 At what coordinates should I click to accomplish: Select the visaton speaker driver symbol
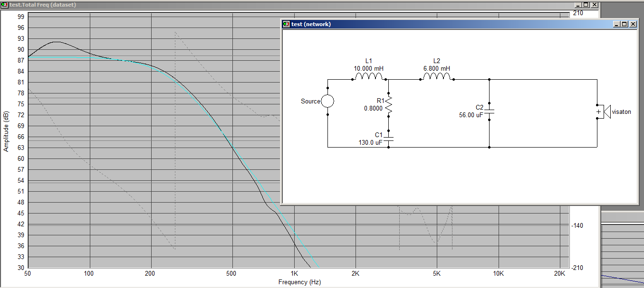click(604, 111)
